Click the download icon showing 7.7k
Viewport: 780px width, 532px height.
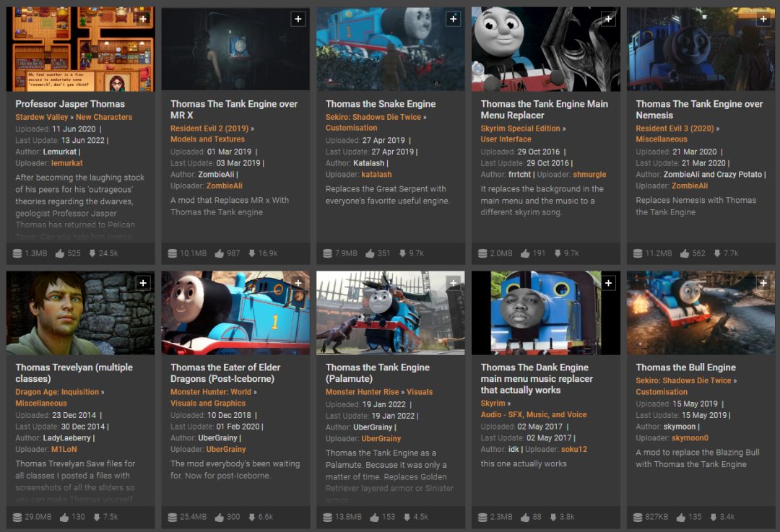(x=717, y=253)
